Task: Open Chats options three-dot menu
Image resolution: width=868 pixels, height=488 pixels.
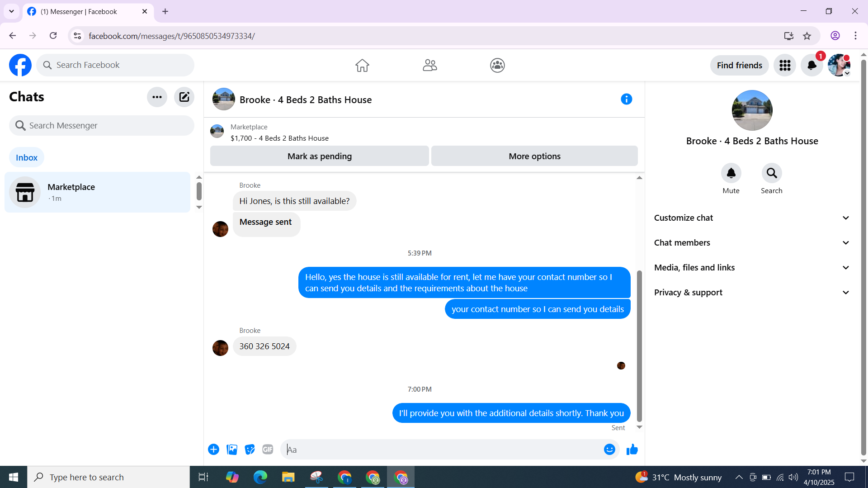Action: [x=157, y=97]
